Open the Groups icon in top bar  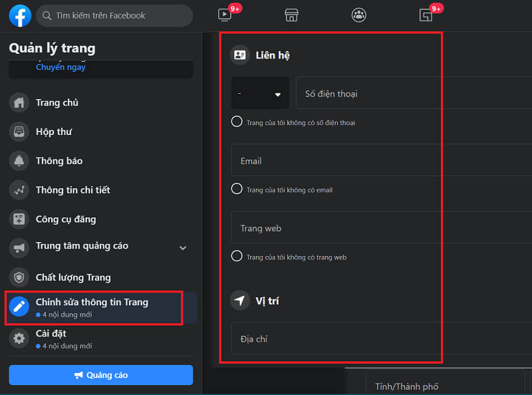click(x=358, y=15)
